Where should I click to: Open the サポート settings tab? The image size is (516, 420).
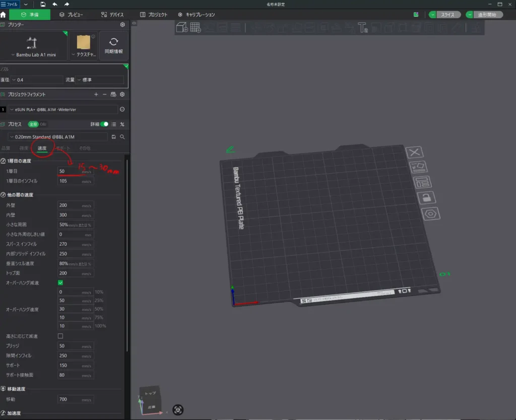click(x=63, y=149)
